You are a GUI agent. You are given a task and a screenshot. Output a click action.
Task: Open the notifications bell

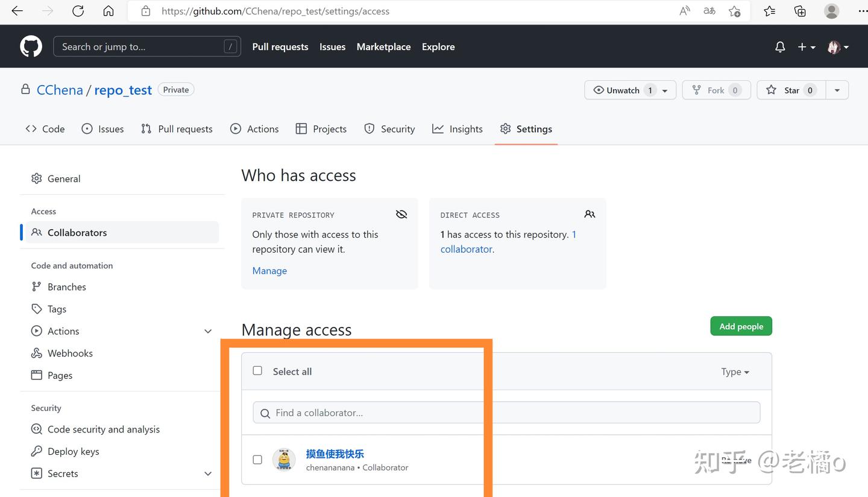(780, 47)
